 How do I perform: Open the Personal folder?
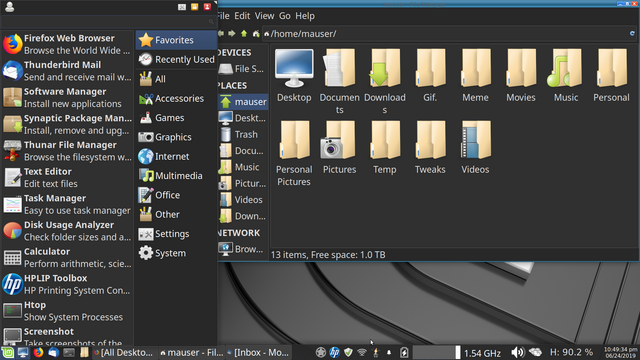pos(611,76)
